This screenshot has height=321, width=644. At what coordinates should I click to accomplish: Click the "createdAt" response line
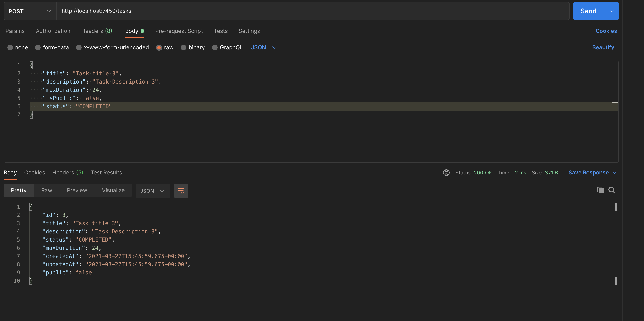click(116, 256)
